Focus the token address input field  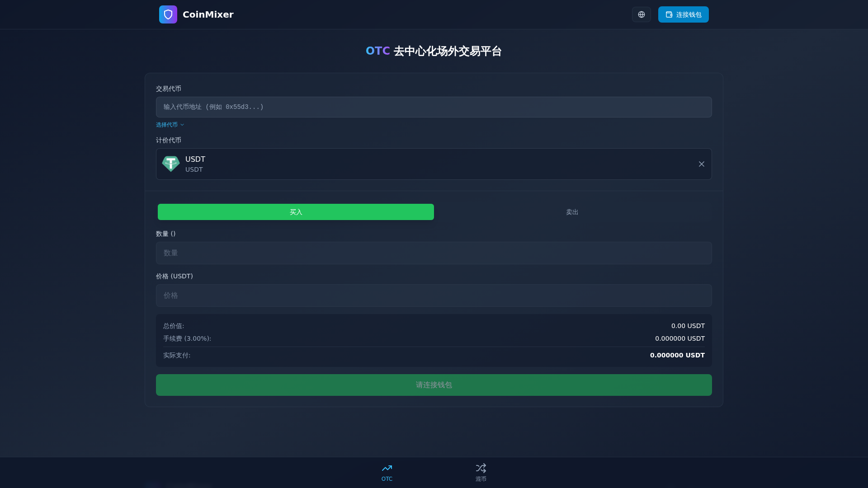(434, 107)
